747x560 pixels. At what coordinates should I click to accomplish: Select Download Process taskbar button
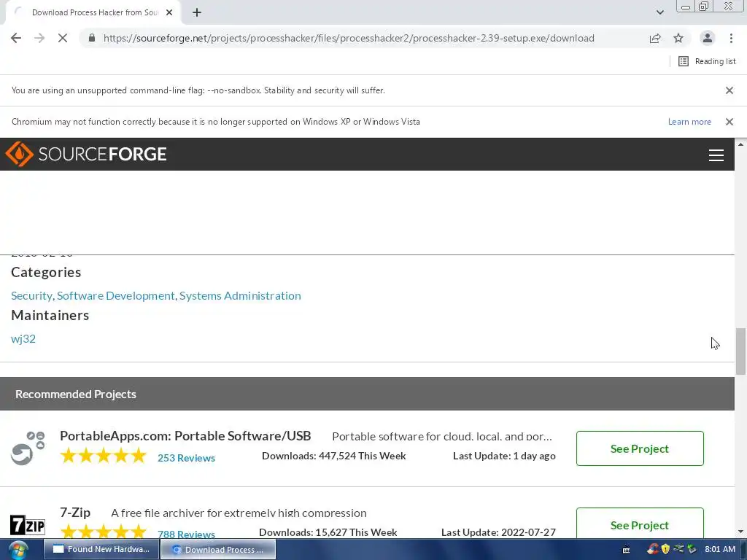tap(217, 549)
